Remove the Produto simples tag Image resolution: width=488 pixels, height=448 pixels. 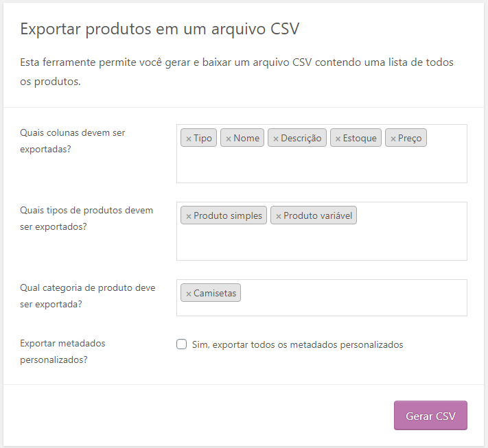[x=189, y=216]
